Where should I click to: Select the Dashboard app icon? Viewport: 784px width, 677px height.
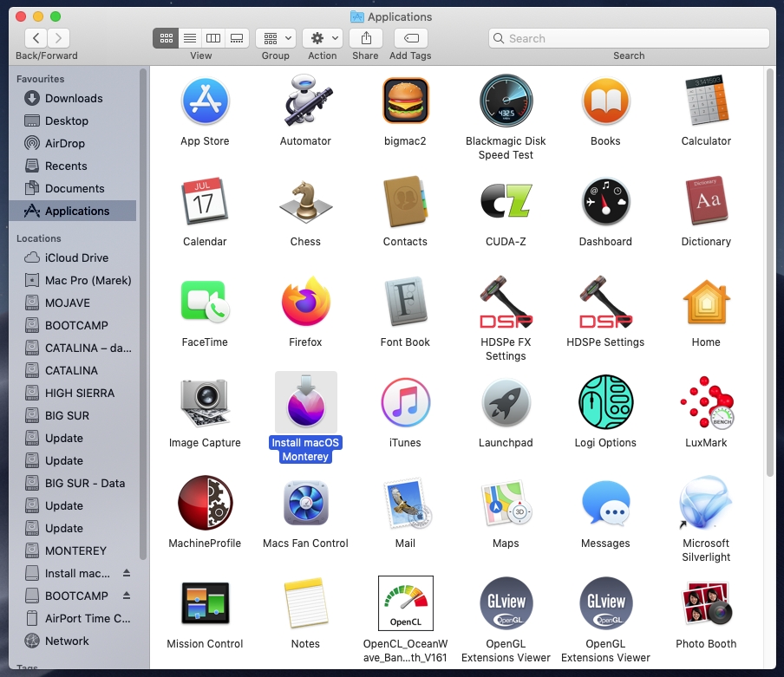coord(605,201)
